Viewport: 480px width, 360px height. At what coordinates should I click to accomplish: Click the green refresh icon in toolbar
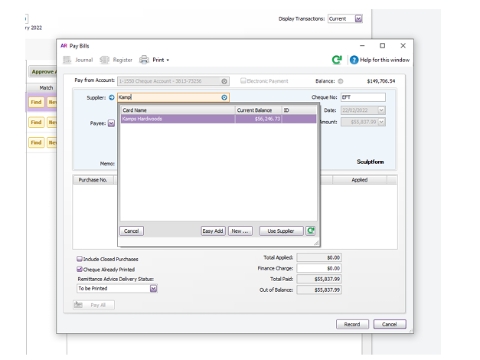337,60
